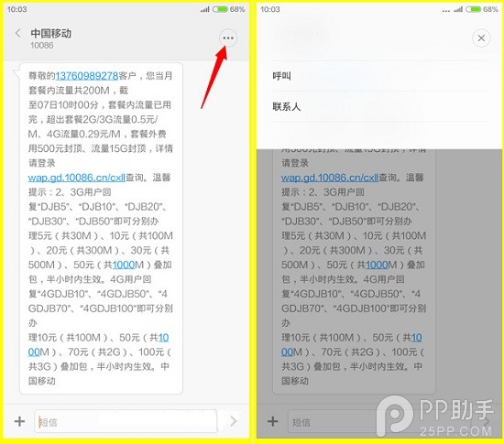The height and width of the screenshot is (444, 504).
Task: Tap the 中国移动 contact title
Action: (50, 33)
